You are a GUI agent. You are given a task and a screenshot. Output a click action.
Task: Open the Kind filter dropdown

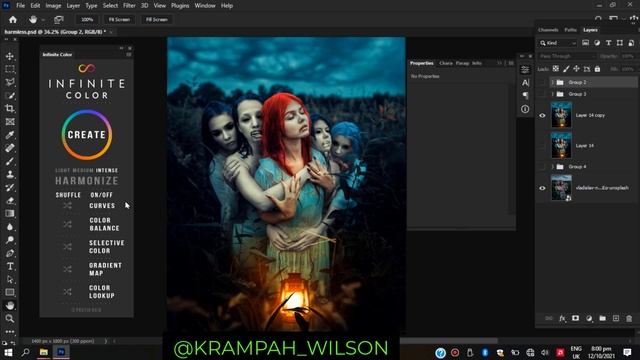pyautogui.click(x=558, y=43)
